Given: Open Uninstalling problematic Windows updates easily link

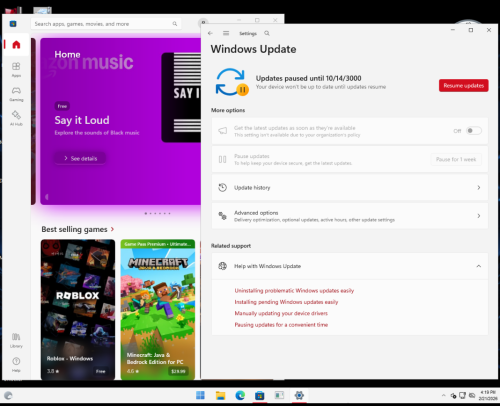Looking at the screenshot, I should coord(294,291).
